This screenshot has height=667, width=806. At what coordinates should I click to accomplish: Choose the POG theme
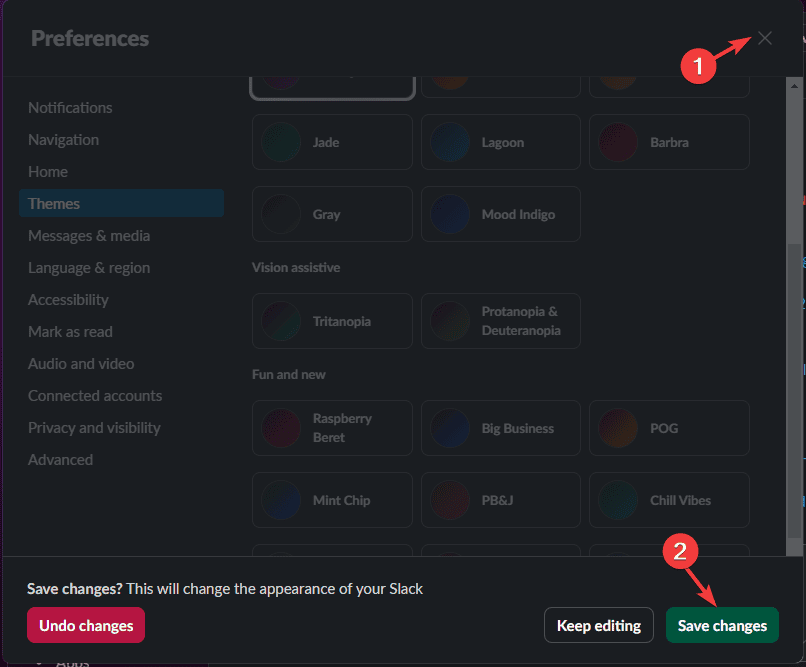tap(669, 428)
